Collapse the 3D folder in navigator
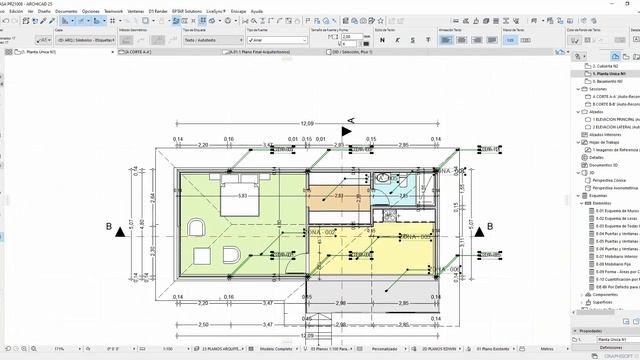The image size is (640, 360). coord(578,173)
